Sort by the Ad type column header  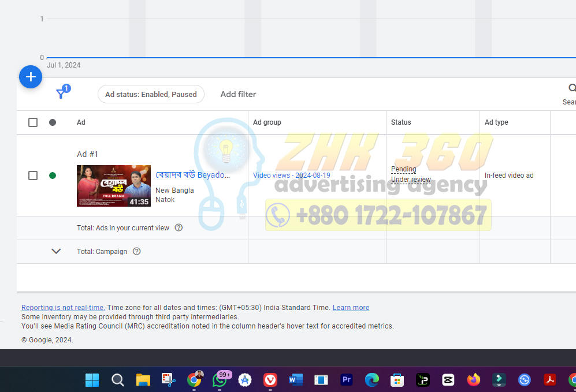point(496,122)
